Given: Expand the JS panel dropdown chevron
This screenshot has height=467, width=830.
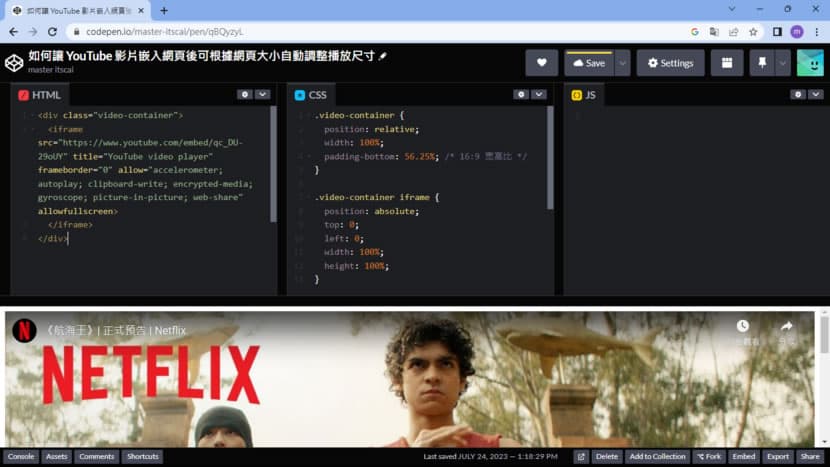Looking at the screenshot, I should click(816, 94).
